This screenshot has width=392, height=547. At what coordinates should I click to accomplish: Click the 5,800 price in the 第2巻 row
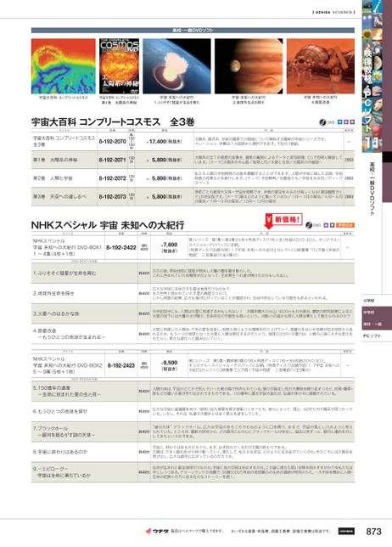pyautogui.click(x=166, y=178)
